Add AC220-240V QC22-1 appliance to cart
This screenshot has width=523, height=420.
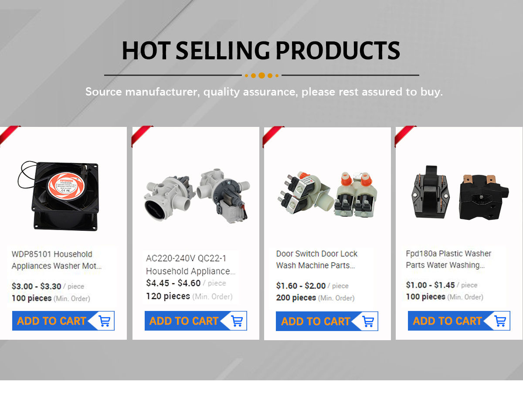click(x=196, y=321)
